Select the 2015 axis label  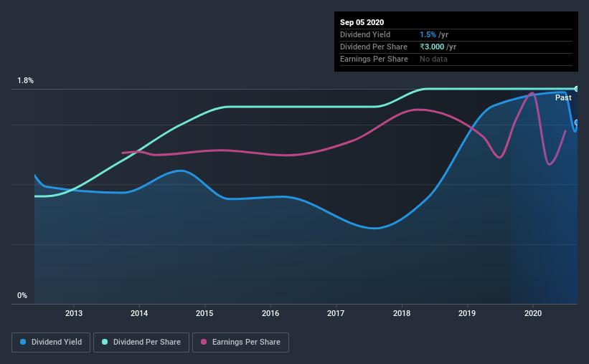point(204,313)
